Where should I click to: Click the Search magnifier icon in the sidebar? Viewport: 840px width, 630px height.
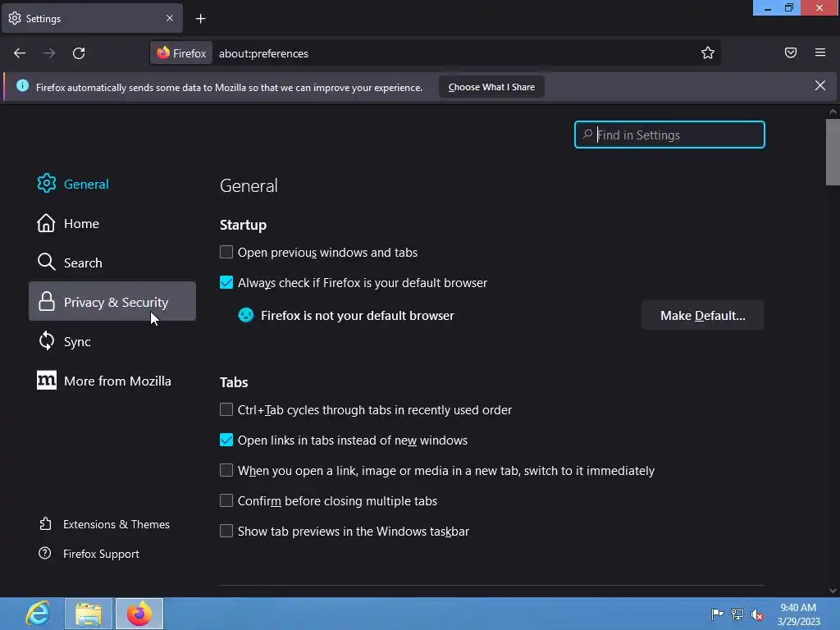coord(47,262)
